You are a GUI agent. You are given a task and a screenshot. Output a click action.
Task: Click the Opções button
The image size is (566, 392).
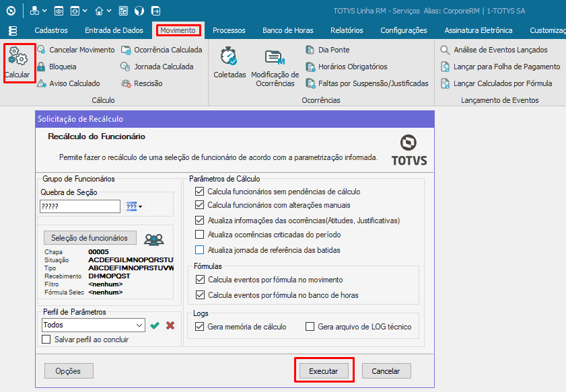[x=69, y=370]
